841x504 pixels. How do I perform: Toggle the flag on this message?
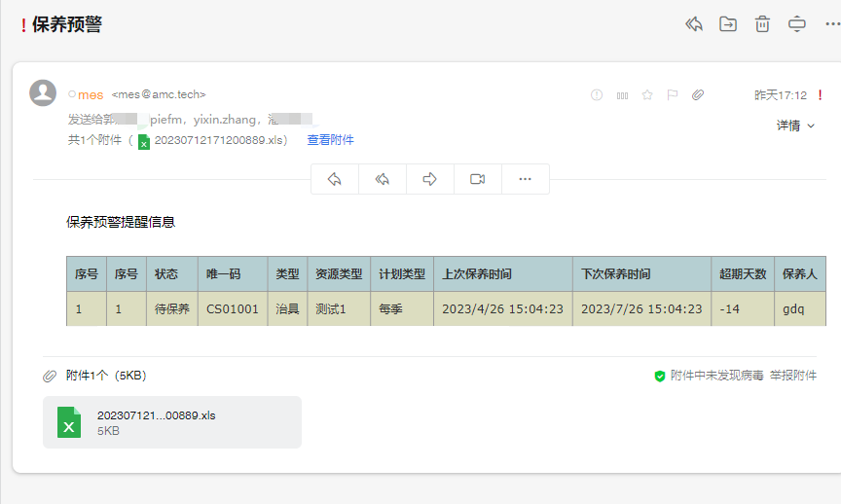672,95
